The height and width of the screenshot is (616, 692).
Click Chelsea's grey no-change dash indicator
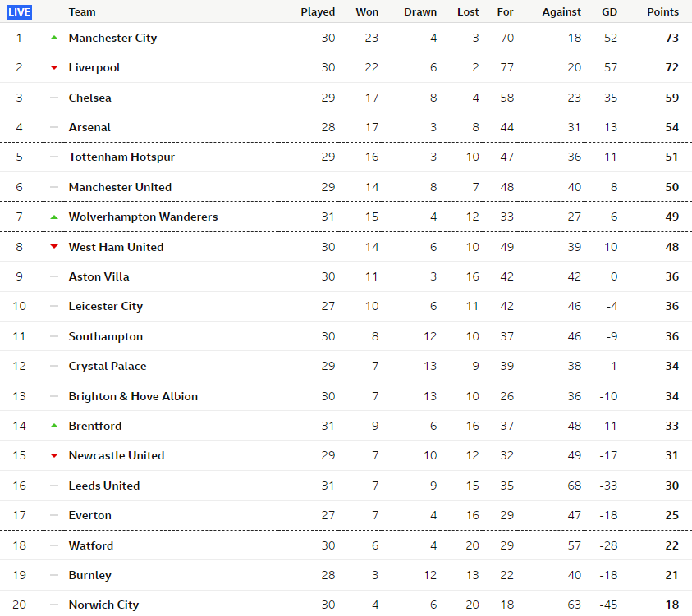click(x=54, y=98)
